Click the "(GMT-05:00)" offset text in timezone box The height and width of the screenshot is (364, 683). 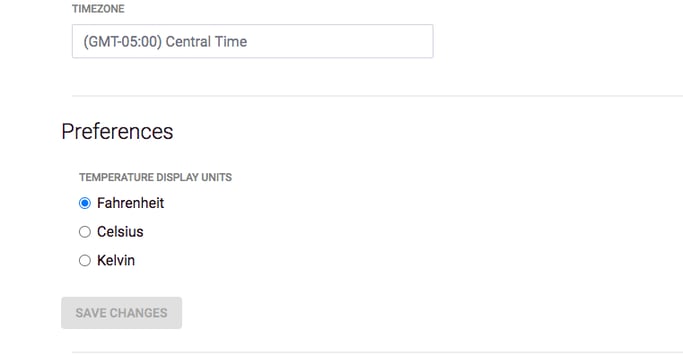[x=122, y=42]
